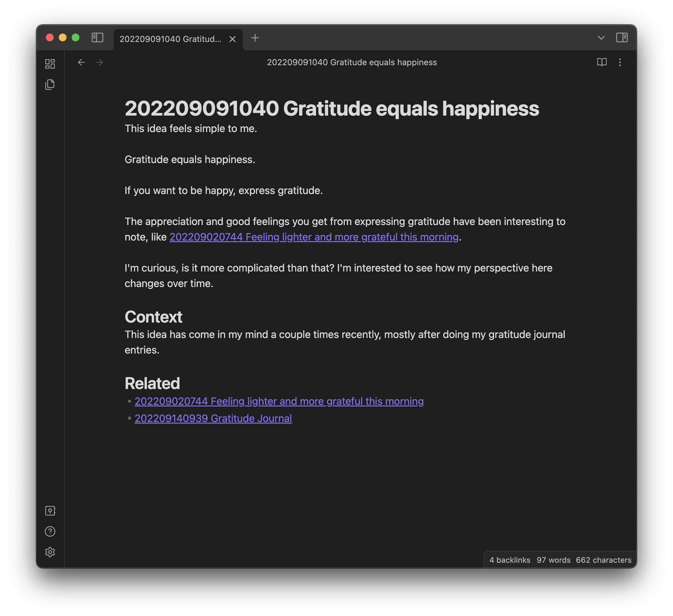The width and height of the screenshot is (673, 616).
Task: Open quick switcher grid icon in ribbon
Action: 50,64
